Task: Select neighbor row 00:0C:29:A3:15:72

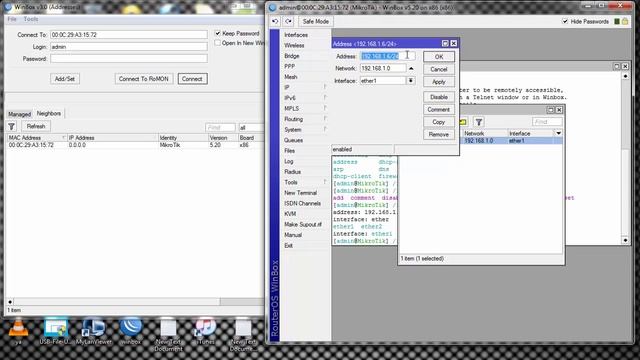Action: click(135, 145)
